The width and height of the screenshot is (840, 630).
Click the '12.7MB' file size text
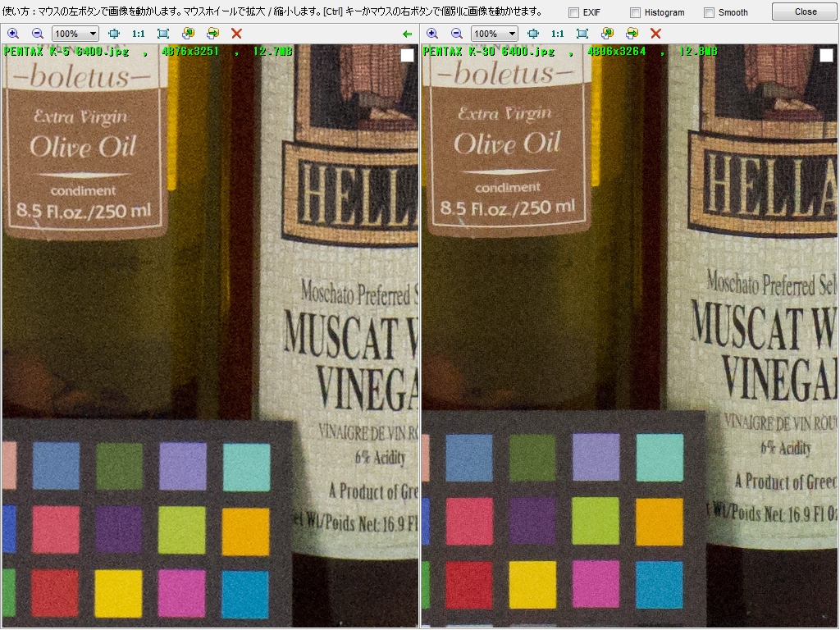(x=272, y=52)
